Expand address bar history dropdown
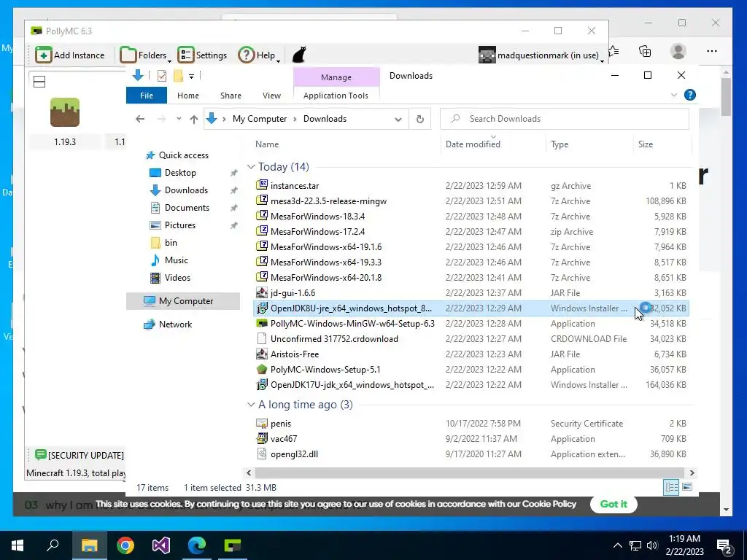 coord(398,119)
